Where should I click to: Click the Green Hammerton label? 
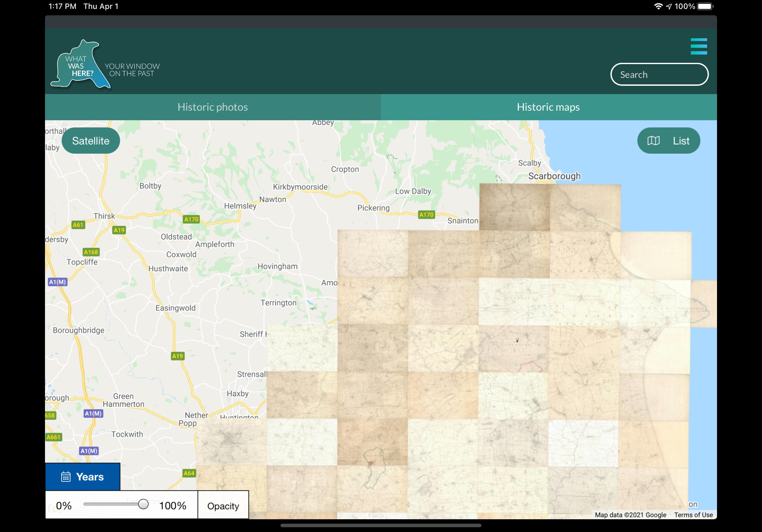click(x=123, y=400)
